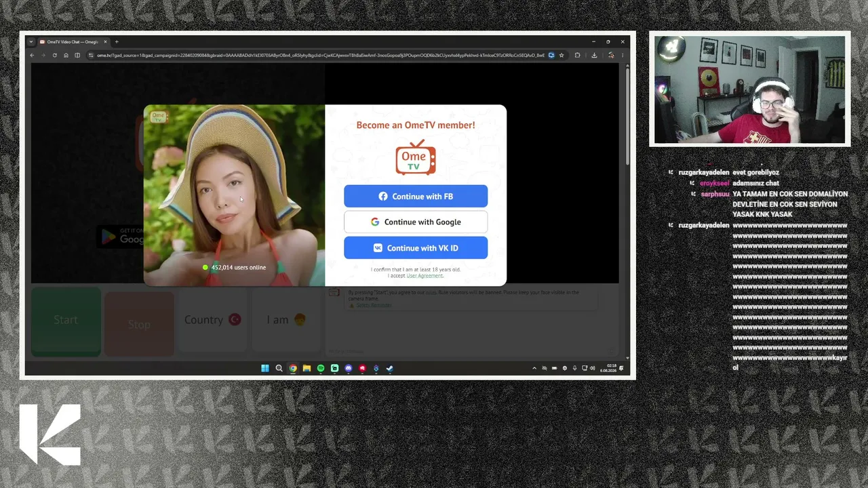Open Spotify from the taskbar
868x488 pixels.
(x=321, y=369)
